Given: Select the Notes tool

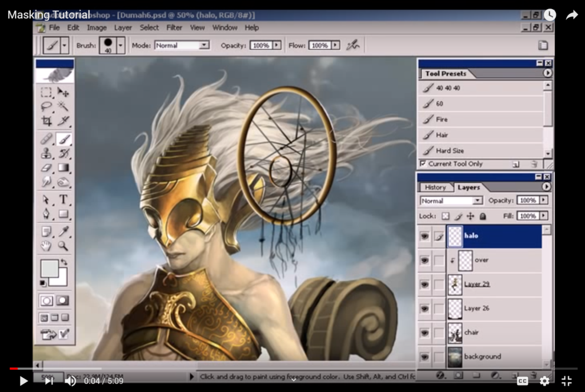Looking at the screenshot, I should coord(46,232).
